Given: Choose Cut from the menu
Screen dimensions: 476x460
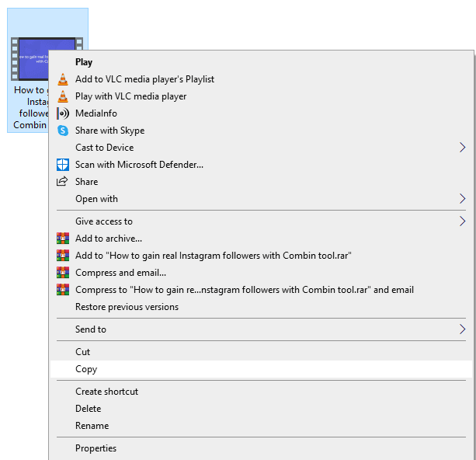Looking at the screenshot, I should coord(261,352).
